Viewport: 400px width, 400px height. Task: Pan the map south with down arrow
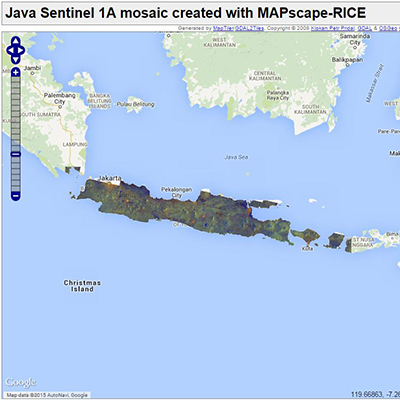pos(16,59)
